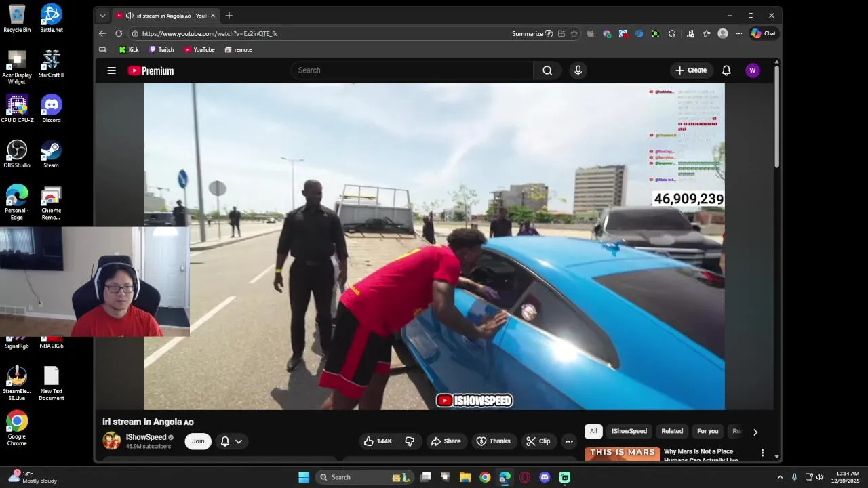Open StarCraft II desktop shortcut
The width and height of the screenshot is (868, 488).
pyautogui.click(x=52, y=63)
